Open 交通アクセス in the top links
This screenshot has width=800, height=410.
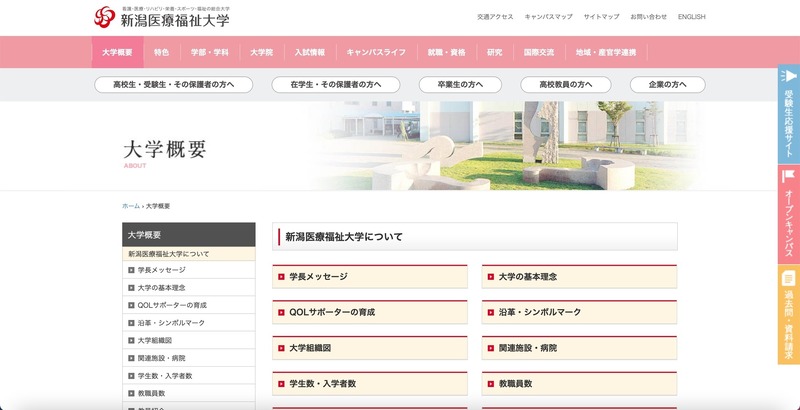pos(495,17)
